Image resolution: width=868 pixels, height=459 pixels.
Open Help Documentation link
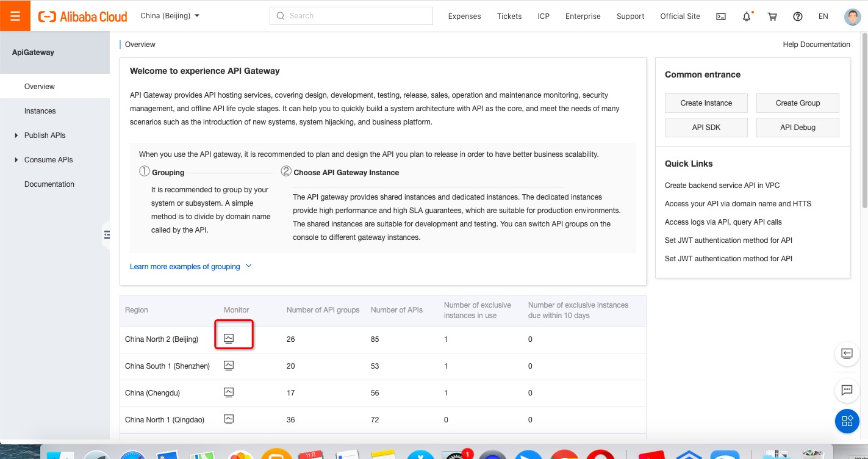816,45
